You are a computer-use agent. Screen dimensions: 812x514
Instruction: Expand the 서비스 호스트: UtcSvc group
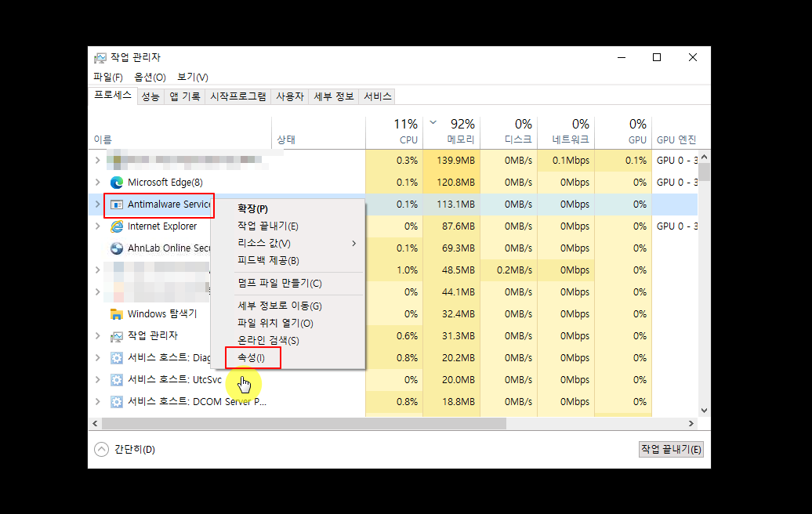(x=97, y=379)
